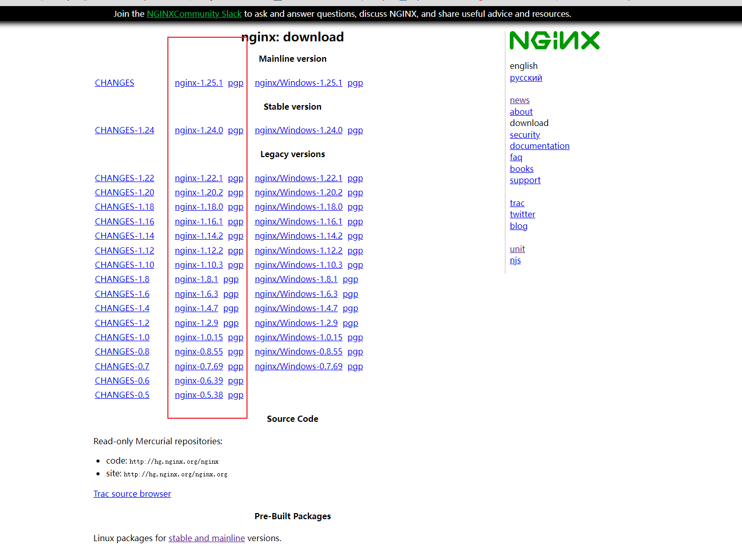
Task: Download nginx/Windows-1.18.0
Action: pyautogui.click(x=299, y=207)
